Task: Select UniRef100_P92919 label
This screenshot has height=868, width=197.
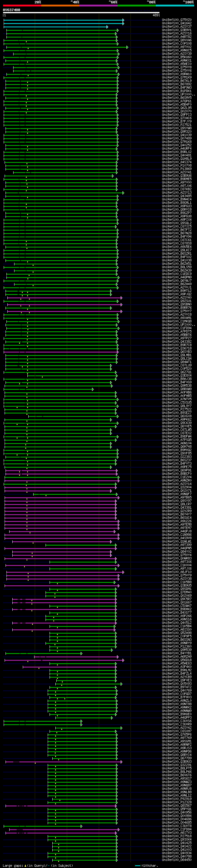Action: coord(177,799)
